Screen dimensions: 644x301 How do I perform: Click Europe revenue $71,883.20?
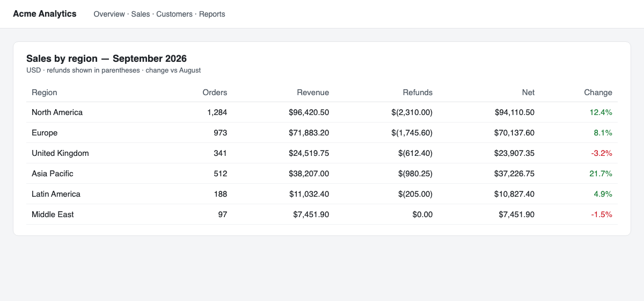coord(309,133)
